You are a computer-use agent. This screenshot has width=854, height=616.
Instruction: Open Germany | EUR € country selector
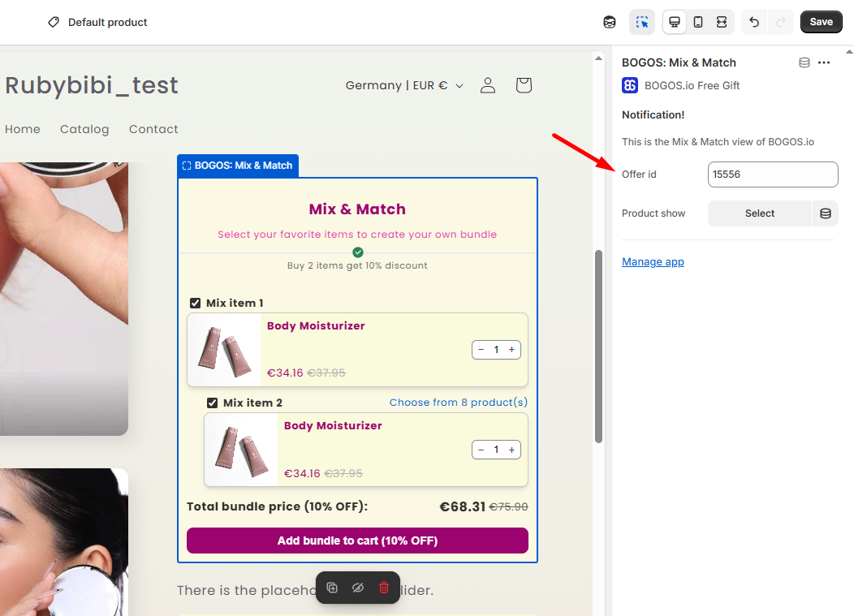(404, 85)
